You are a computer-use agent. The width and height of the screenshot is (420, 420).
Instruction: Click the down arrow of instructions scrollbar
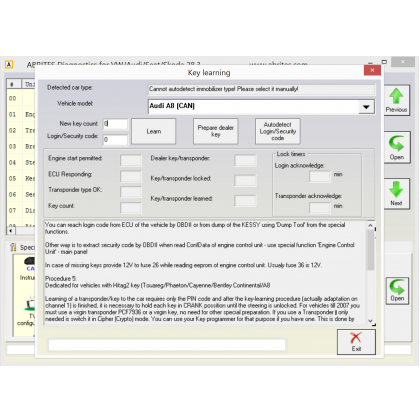[370, 321]
